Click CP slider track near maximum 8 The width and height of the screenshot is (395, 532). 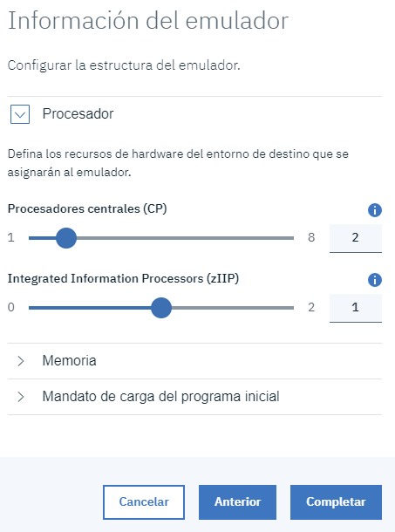(289, 238)
